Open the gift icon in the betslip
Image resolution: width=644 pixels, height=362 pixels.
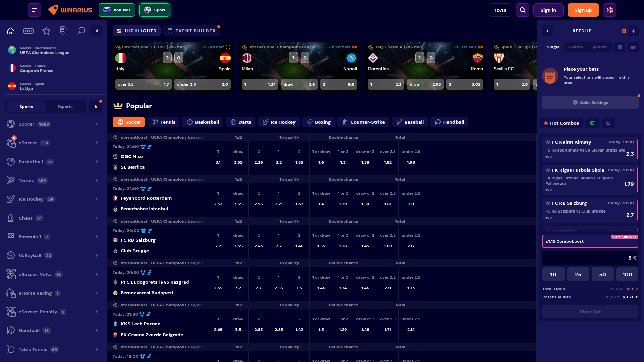(634, 47)
